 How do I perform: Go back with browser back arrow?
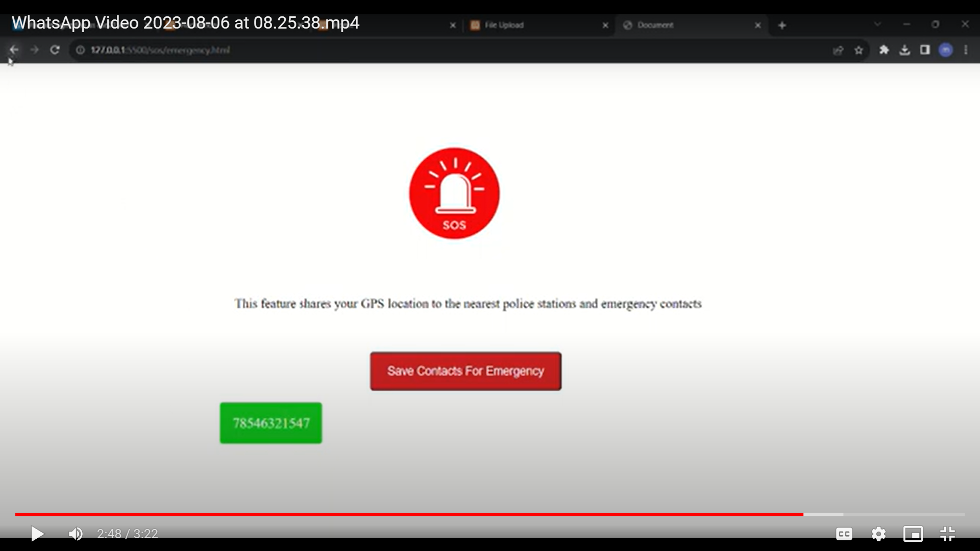[x=14, y=50]
